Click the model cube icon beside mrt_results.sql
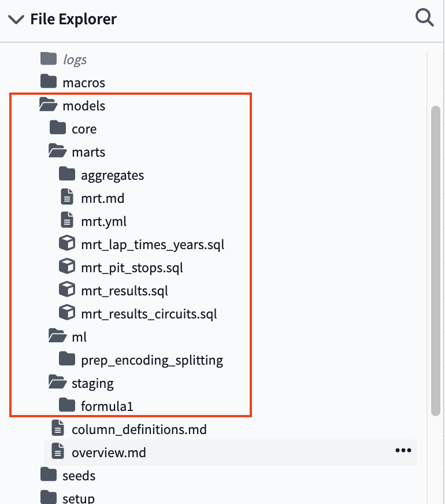This screenshot has height=504, width=445. 67,289
